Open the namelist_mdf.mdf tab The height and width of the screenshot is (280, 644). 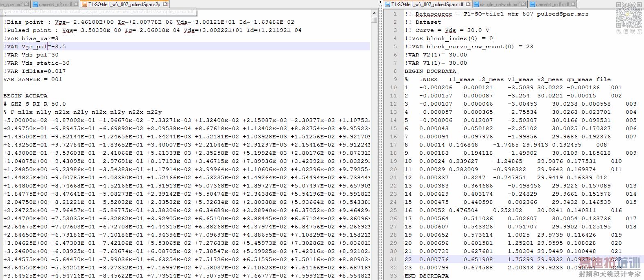(552, 4)
